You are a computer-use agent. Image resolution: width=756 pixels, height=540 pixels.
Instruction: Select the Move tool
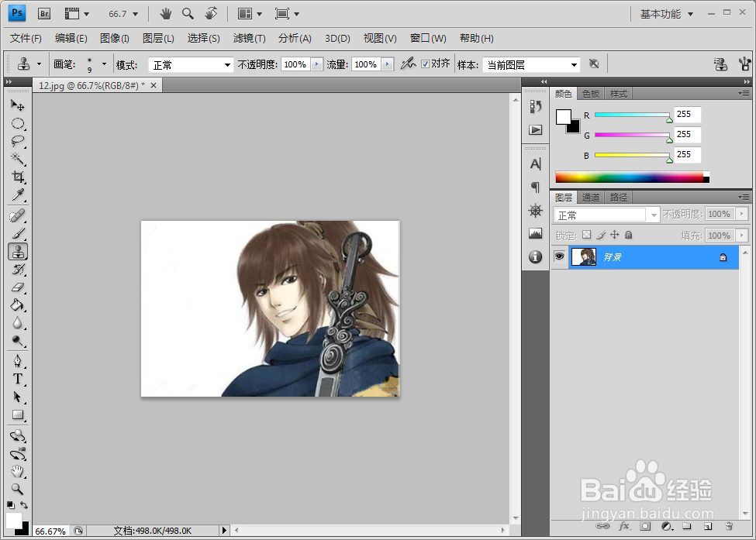click(18, 105)
